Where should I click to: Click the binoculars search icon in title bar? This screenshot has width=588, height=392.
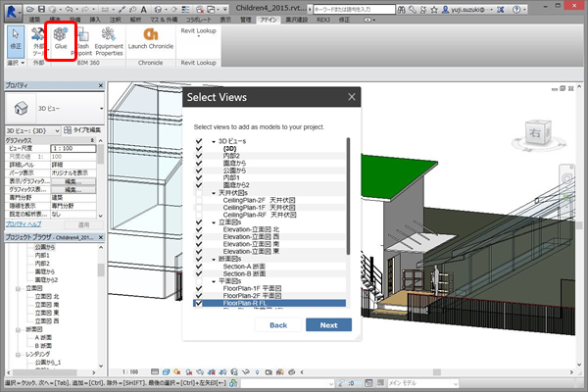click(401, 10)
